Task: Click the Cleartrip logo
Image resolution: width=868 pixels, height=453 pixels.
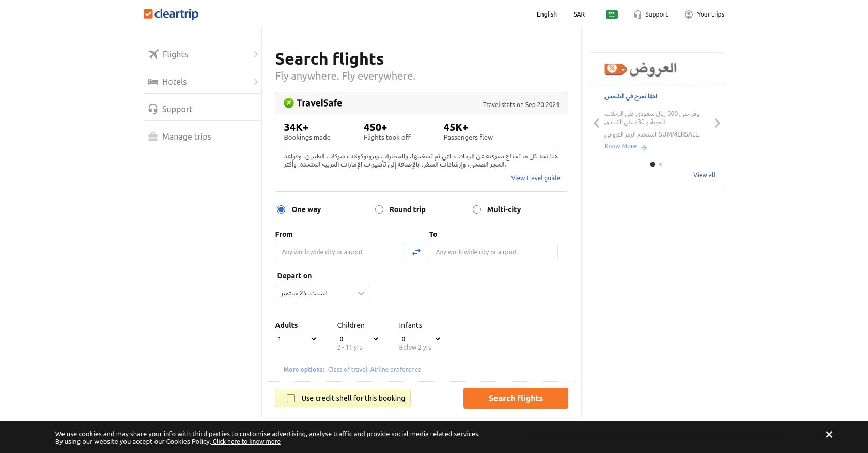Action: 171,14
